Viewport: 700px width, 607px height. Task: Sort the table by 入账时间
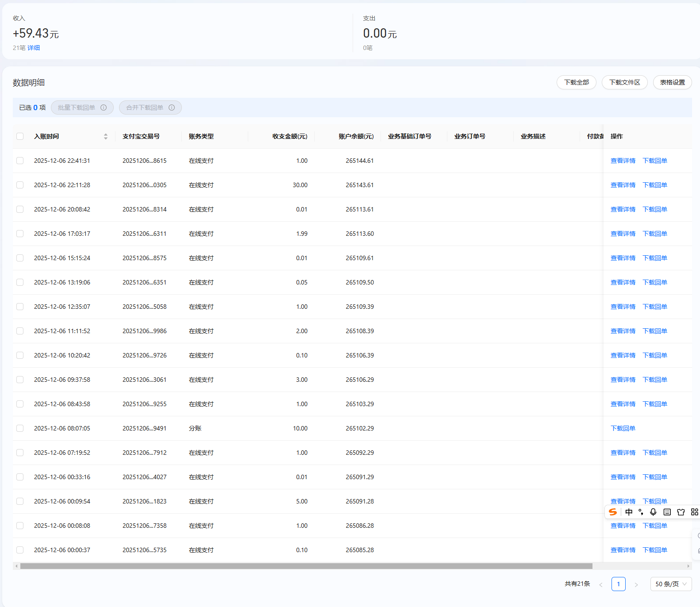106,136
